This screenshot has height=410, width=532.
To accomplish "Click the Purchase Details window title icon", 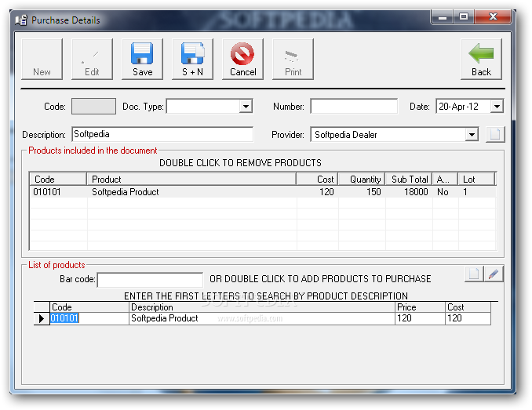I will click(x=21, y=20).
